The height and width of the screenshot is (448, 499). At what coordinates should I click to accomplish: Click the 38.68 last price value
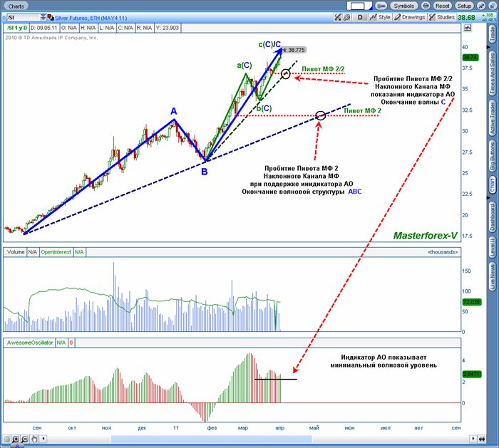(466, 18)
